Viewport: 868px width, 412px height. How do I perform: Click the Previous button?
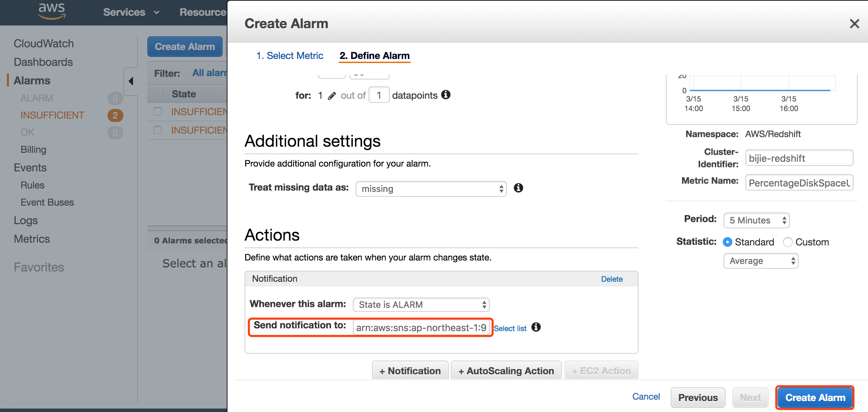698,398
